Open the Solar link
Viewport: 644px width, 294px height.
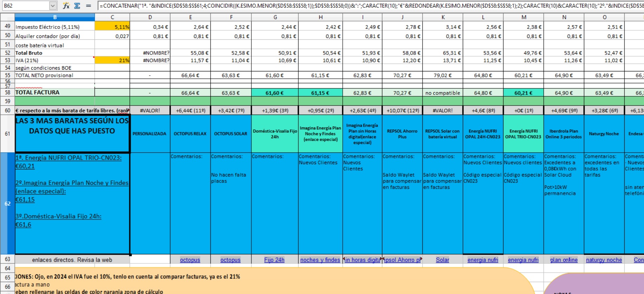click(x=442, y=260)
